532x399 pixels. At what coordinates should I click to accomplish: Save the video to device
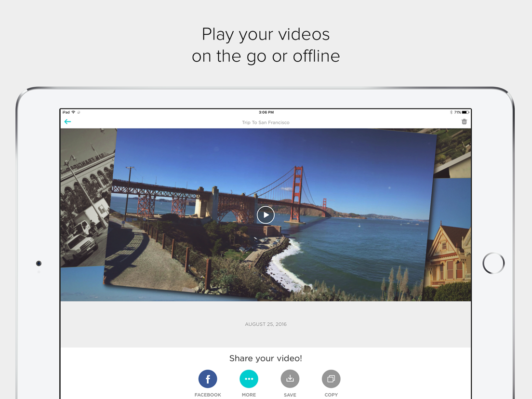290,379
